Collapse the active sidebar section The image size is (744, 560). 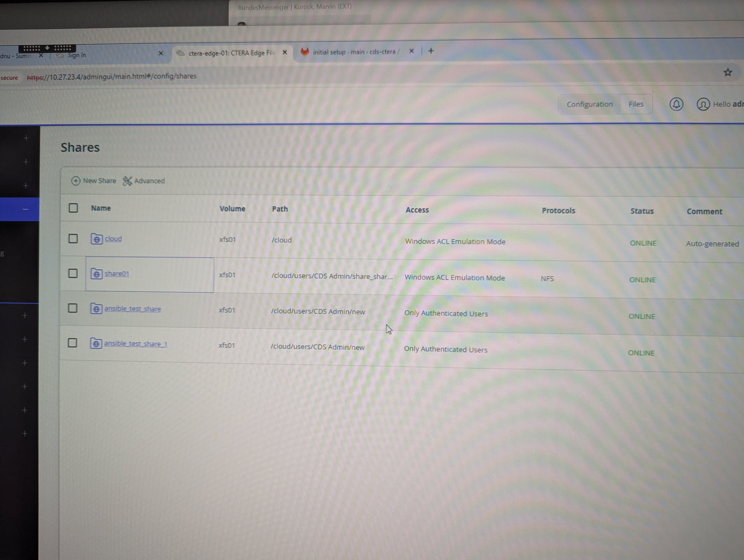pos(25,209)
